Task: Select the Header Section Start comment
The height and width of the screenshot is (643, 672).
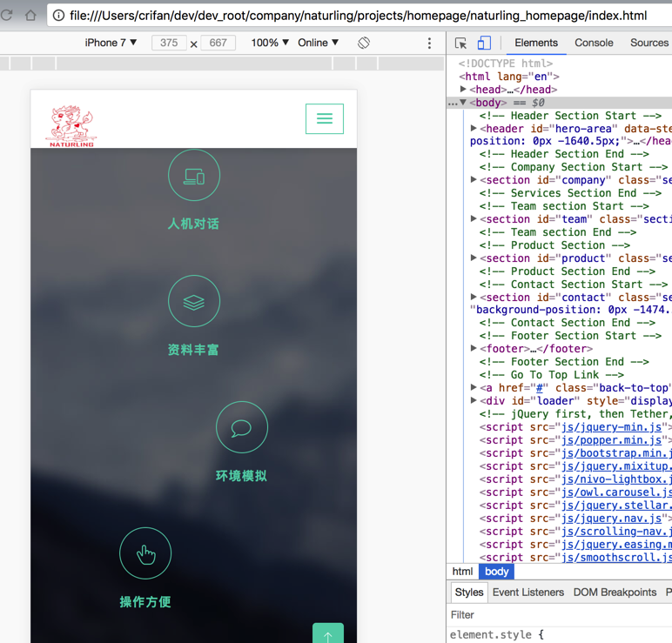Action: click(x=570, y=116)
